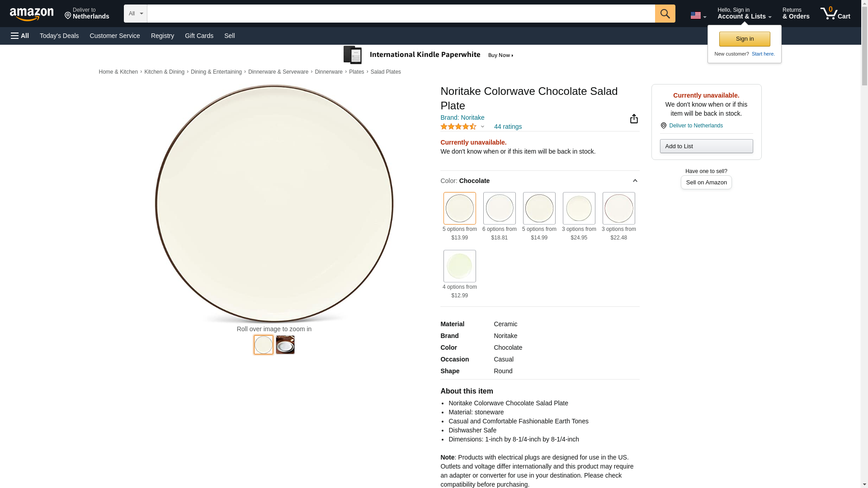Click the share icon near product title
Viewport: 868px width, 488px height.
(634, 119)
